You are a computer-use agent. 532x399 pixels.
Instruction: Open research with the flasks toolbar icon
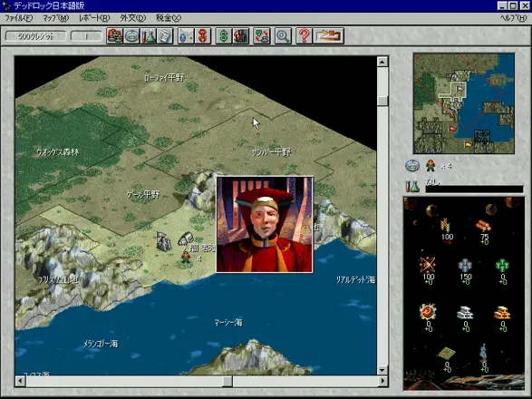pyautogui.click(x=149, y=36)
